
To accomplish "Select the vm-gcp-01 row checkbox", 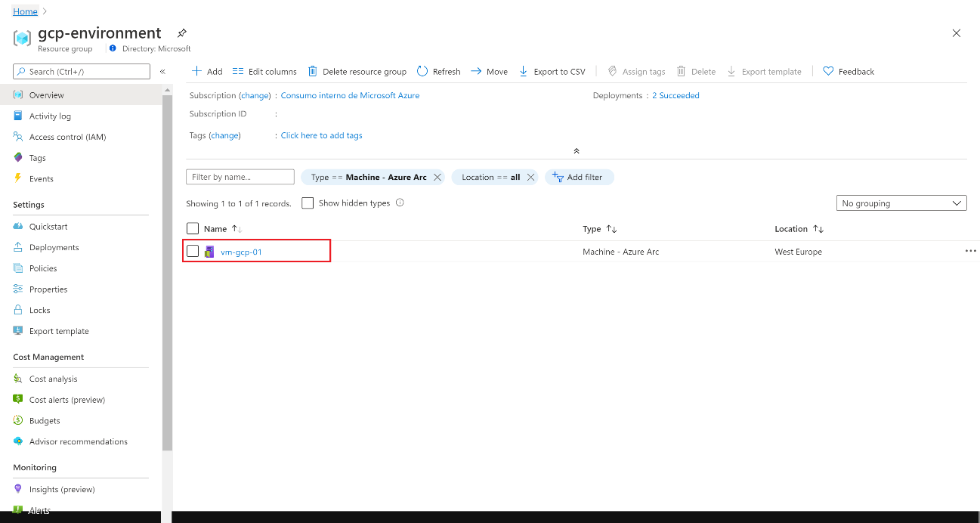I will click(192, 251).
